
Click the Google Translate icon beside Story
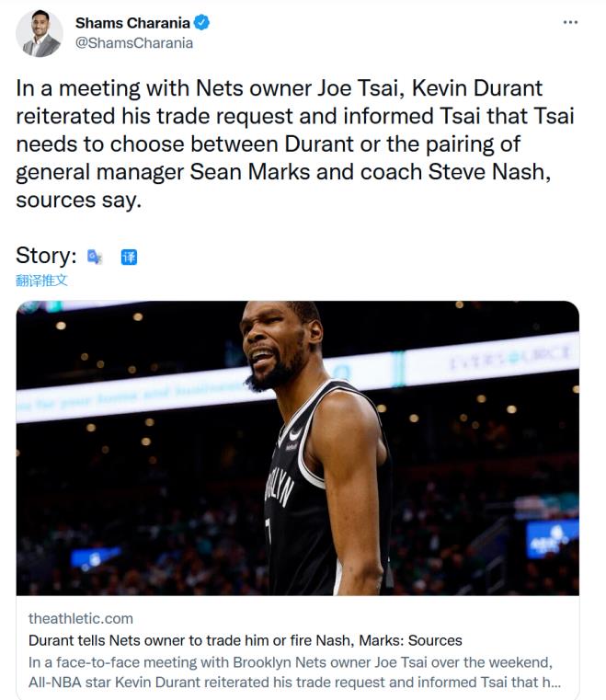(x=95, y=256)
